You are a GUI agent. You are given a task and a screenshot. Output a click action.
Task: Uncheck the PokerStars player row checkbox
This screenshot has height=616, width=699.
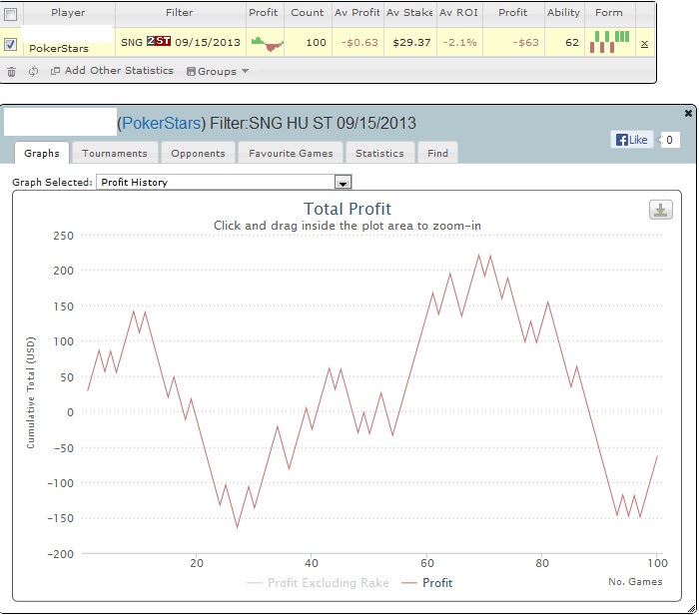click(x=11, y=44)
